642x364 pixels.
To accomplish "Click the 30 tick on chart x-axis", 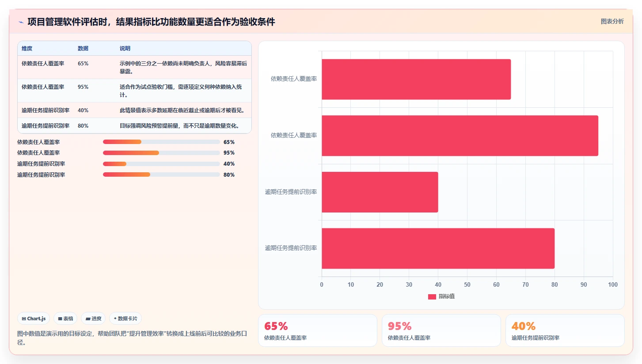I will click(x=409, y=284).
